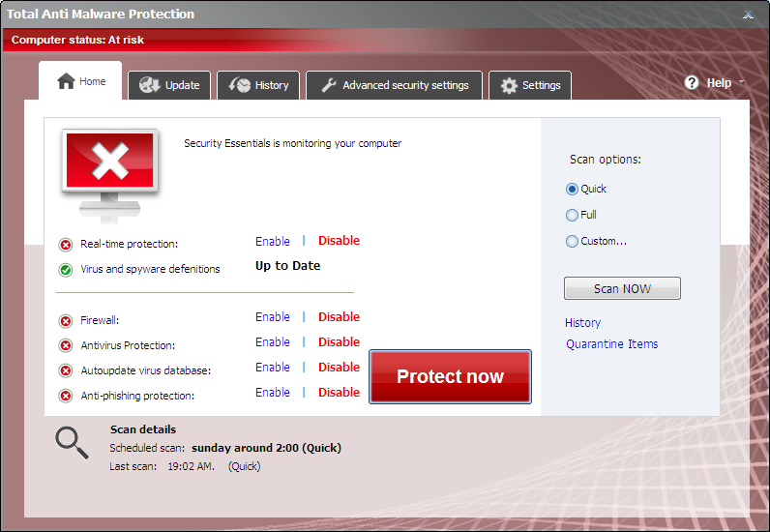The width and height of the screenshot is (770, 532).
Task: Open the History link under Scan NOW
Action: tap(582, 323)
